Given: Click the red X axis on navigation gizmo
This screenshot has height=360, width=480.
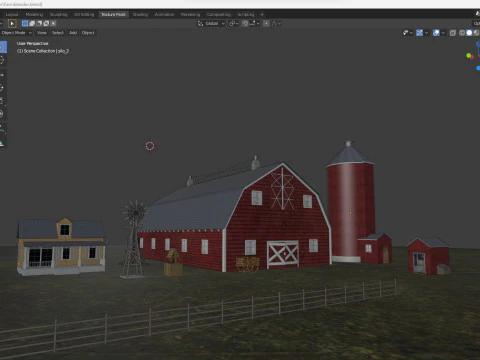Looking at the screenshot, I should tap(472, 57).
